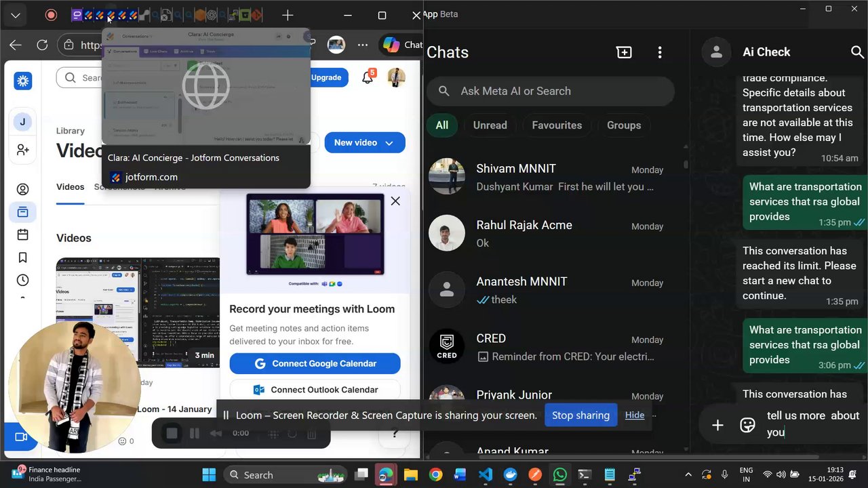
Task: Open the WhatsApp Chats three-dot menu
Action: (x=660, y=52)
